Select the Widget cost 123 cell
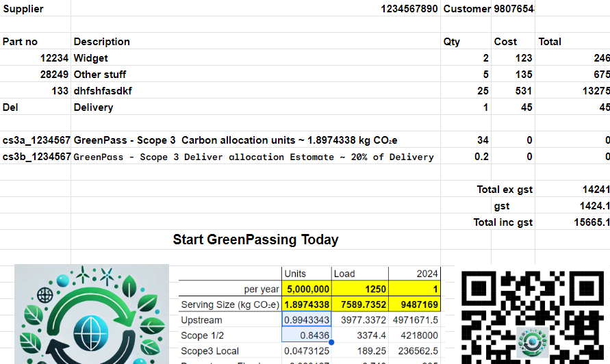The image size is (610, 364). click(513, 57)
